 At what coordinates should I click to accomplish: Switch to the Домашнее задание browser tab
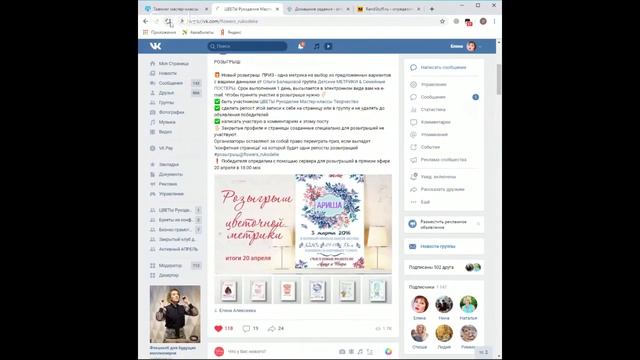318,9
